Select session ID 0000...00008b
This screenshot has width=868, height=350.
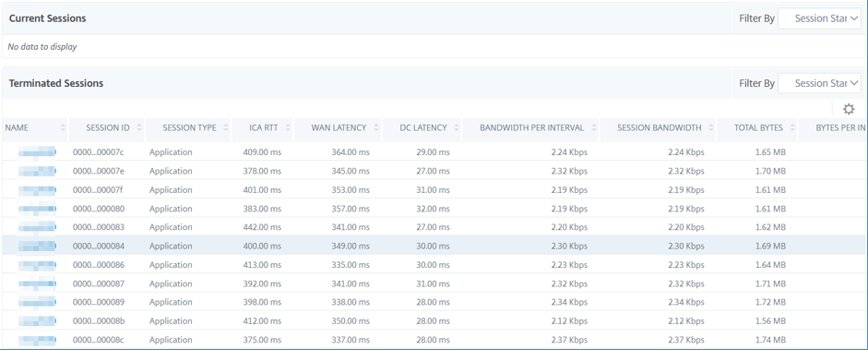(99, 320)
